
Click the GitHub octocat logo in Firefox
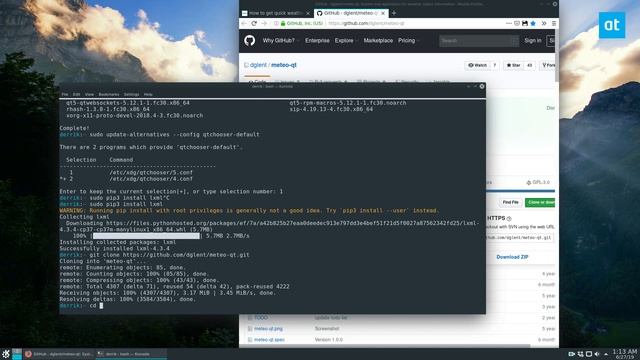click(249, 40)
